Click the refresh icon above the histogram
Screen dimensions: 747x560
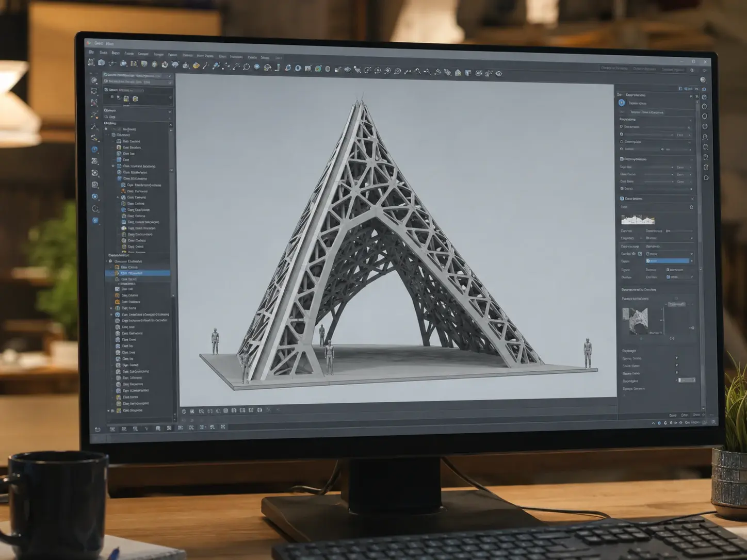pyautogui.click(x=691, y=207)
